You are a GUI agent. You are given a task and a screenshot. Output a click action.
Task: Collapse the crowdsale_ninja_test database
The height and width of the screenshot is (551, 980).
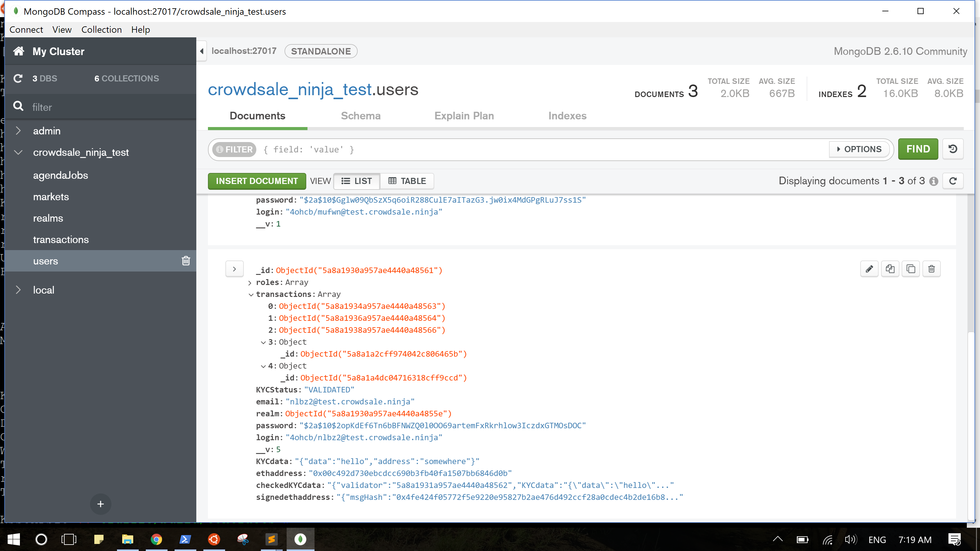pos(18,152)
